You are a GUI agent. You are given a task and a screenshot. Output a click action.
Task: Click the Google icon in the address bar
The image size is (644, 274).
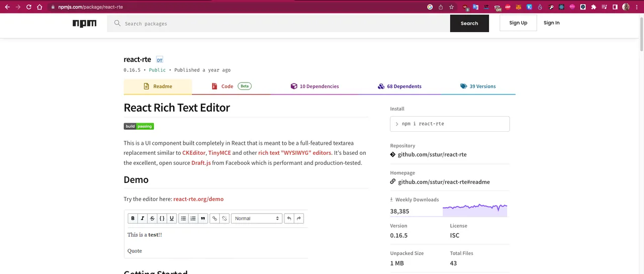[x=430, y=7]
